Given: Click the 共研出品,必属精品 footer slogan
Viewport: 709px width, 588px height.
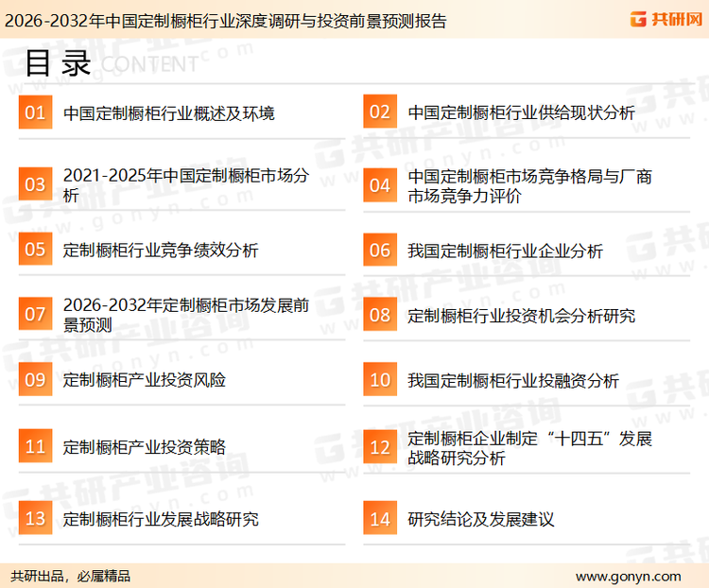Looking at the screenshot, I should click(x=70, y=577).
